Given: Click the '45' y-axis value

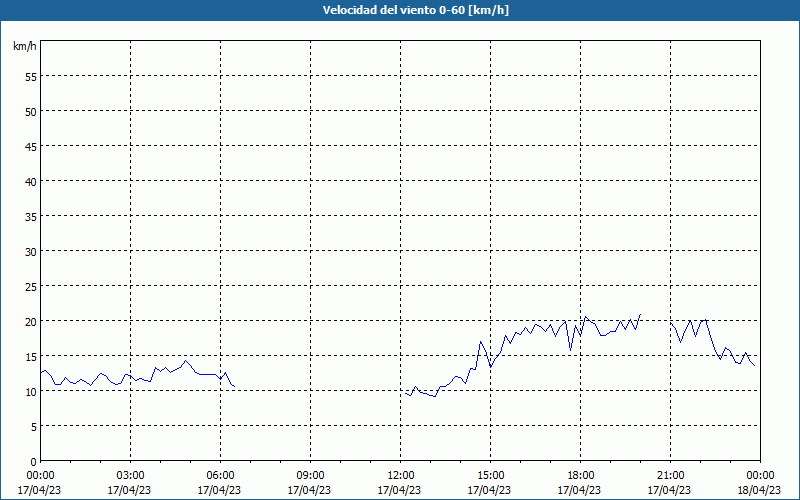Looking at the screenshot, I should click(x=31, y=147).
